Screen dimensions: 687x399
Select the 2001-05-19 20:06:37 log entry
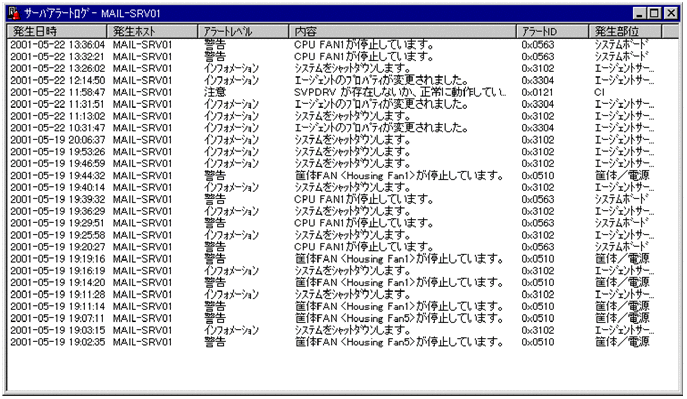[x=342, y=140]
